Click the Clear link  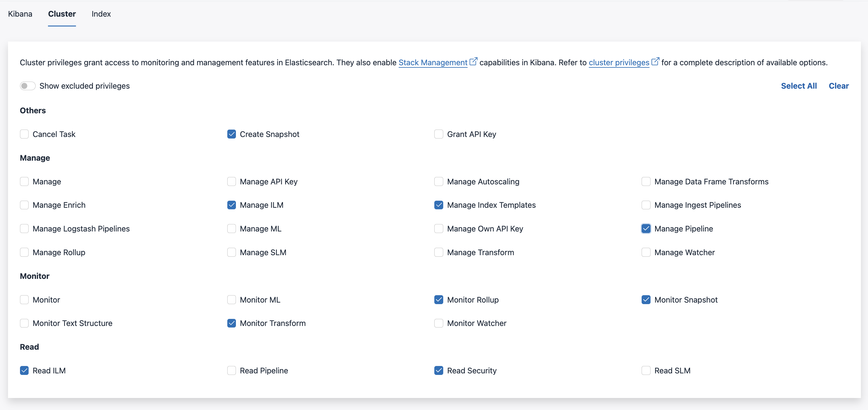tap(839, 86)
